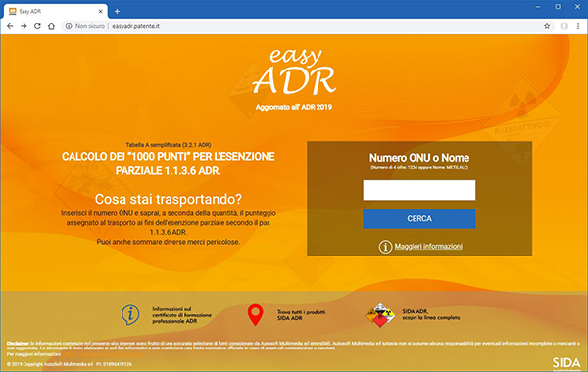The width and height of the screenshot is (588, 372).
Task: Click the browser back arrow
Action: point(10,26)
